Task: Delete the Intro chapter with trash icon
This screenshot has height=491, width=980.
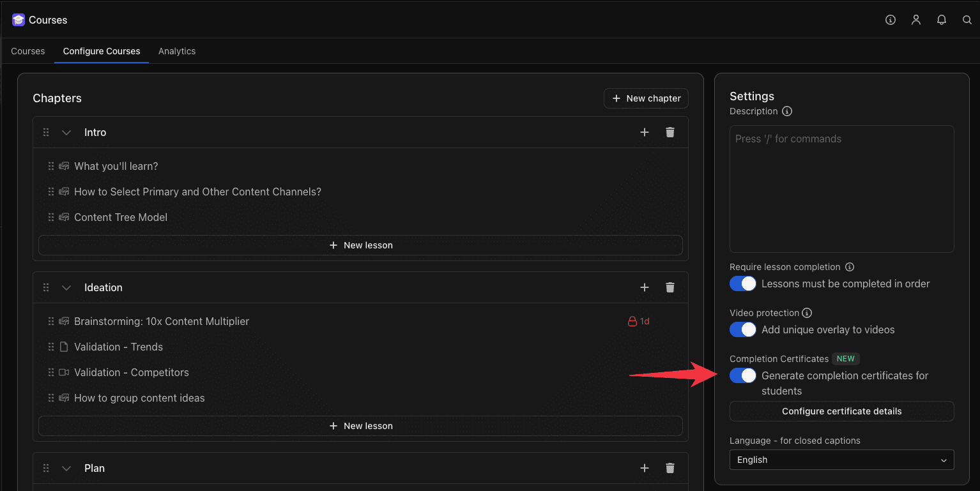Action: [670, 132]
